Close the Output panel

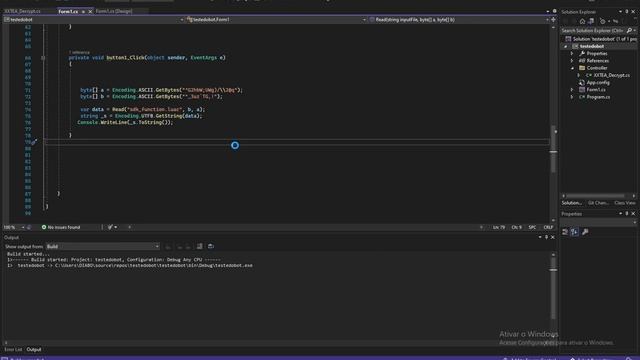point(553,238)
